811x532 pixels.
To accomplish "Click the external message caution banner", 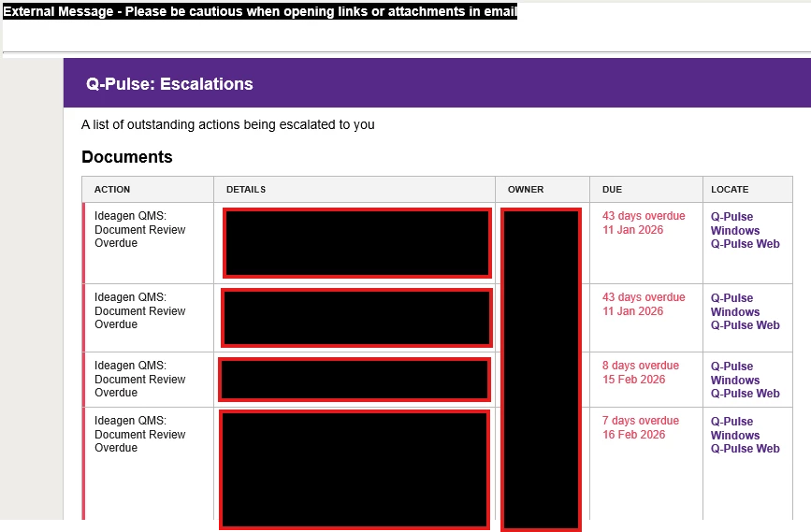I will pos(260,11).
